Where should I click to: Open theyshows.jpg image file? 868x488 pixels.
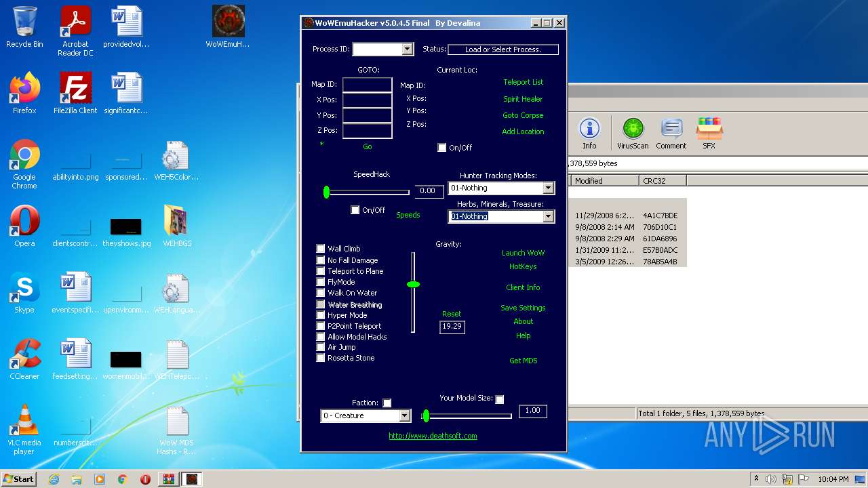pos(126,232)
